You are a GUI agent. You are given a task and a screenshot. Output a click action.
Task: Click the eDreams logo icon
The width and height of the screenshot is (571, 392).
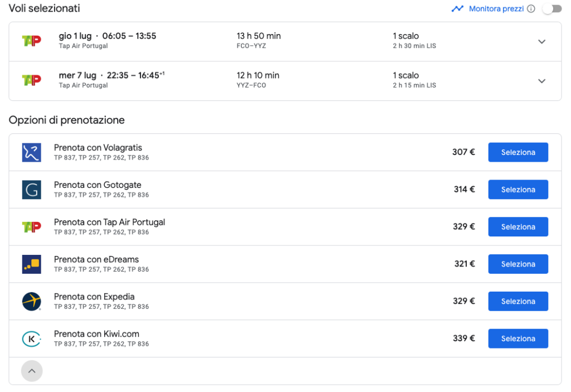click(32, 264)
